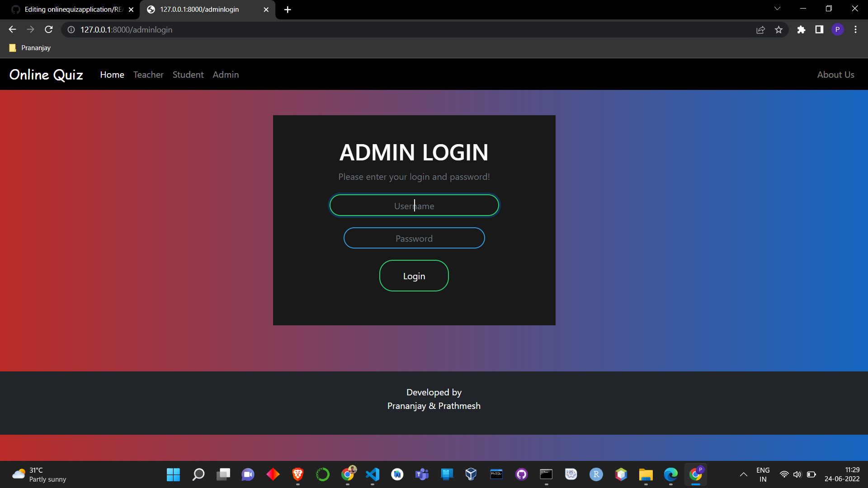Expand hidden icons in the system tray

click(x=743, y=474)
